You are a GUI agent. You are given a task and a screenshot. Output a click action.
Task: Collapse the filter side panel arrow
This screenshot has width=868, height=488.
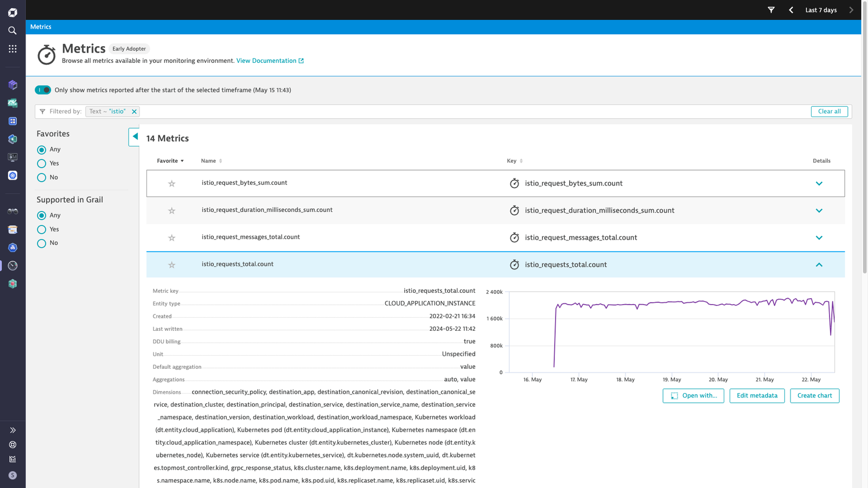tap(135, 137)
